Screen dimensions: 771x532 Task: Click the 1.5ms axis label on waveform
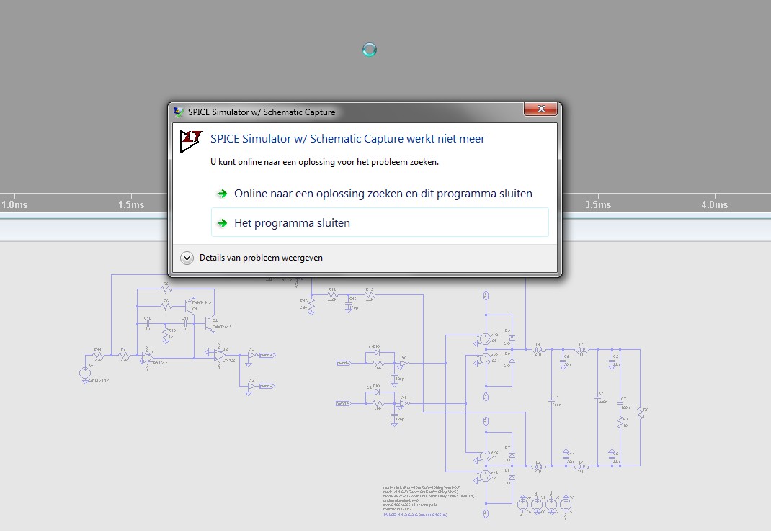click(131, 204)
